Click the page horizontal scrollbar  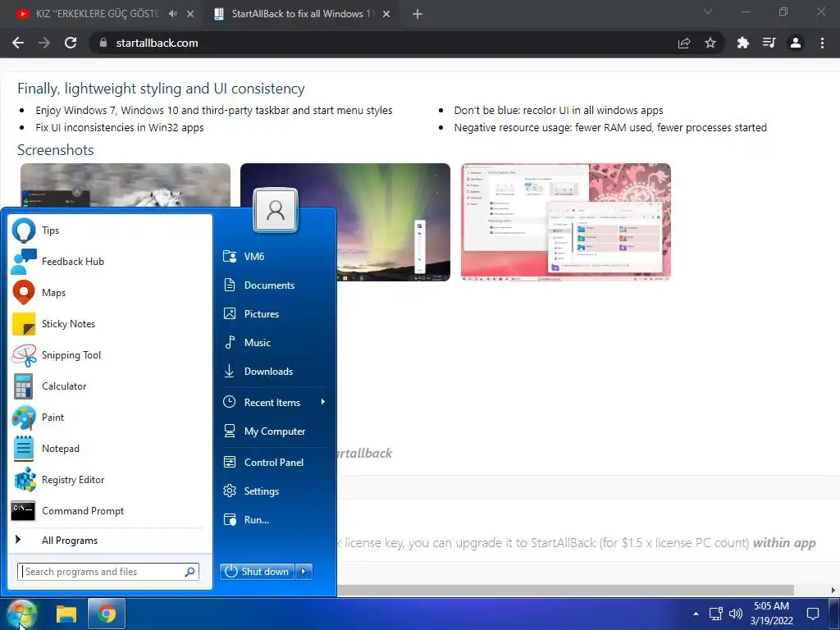click(565, 591)
